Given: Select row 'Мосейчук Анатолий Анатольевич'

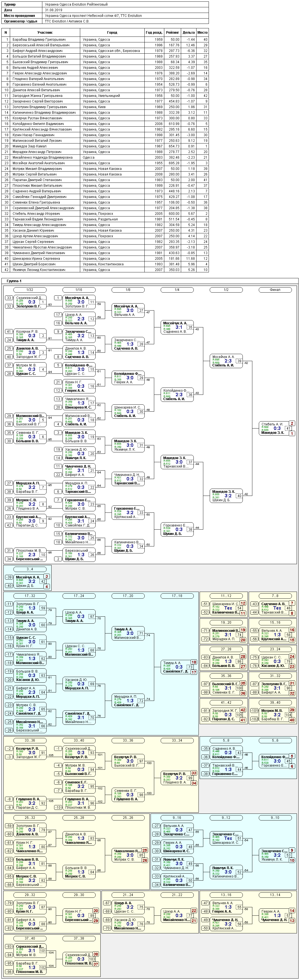Looking at the screenshot, I should tap(105, 163).
